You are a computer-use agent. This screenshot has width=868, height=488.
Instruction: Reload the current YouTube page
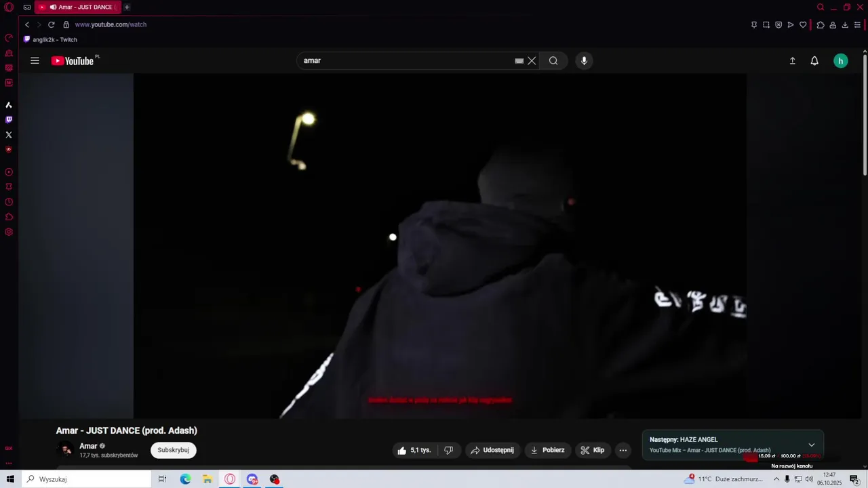(x=51, y=24)
